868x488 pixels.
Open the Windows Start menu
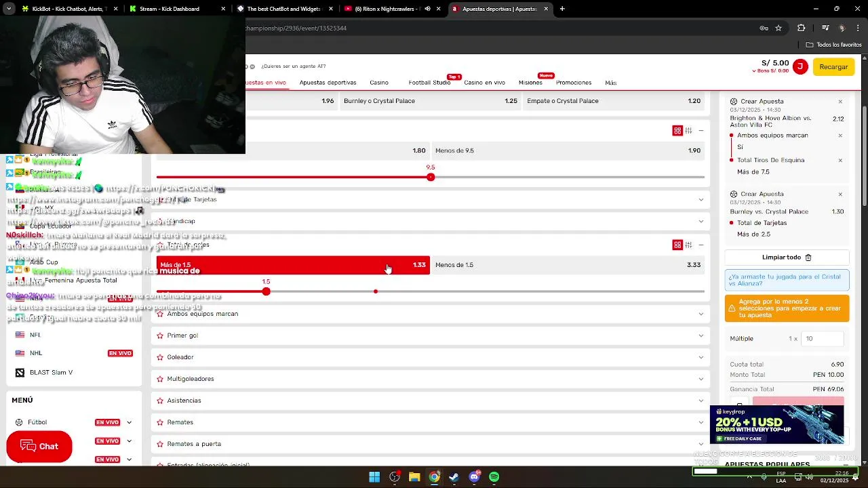[374, 477]
